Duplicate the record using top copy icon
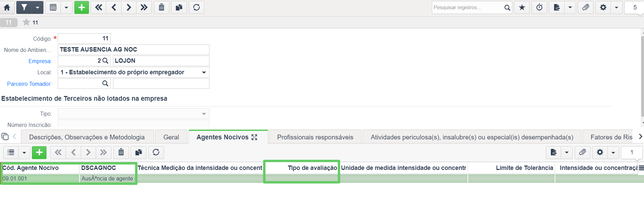The image size is (644, 213). click(x=179, y=7)
